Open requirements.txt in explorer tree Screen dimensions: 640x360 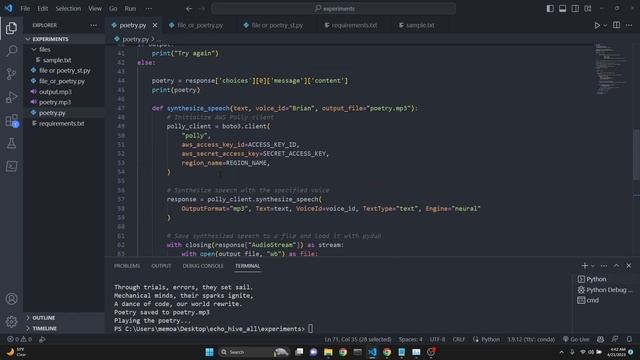64,123
